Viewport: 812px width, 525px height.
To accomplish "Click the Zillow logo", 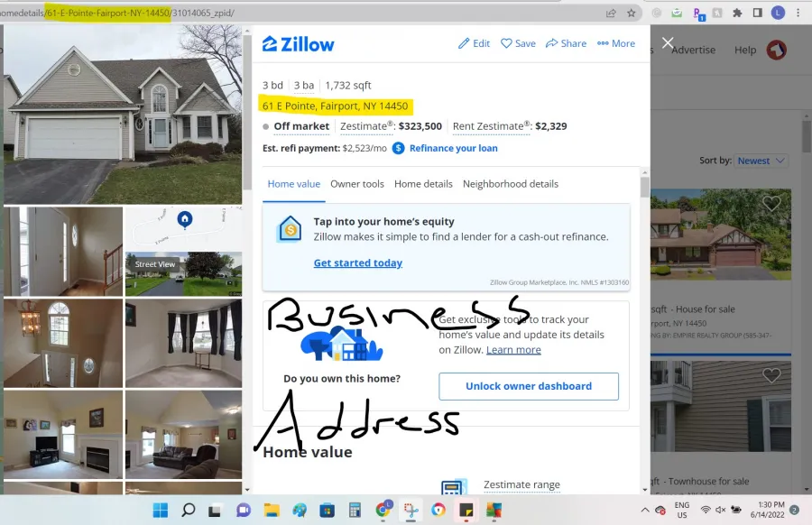I will (x=299, y=44).
